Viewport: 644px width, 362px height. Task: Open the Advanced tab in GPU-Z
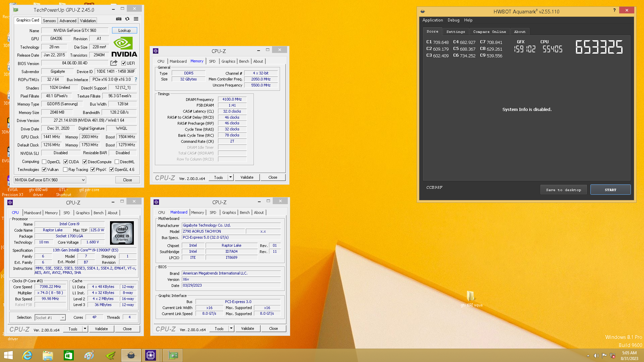tap(68, 21)
